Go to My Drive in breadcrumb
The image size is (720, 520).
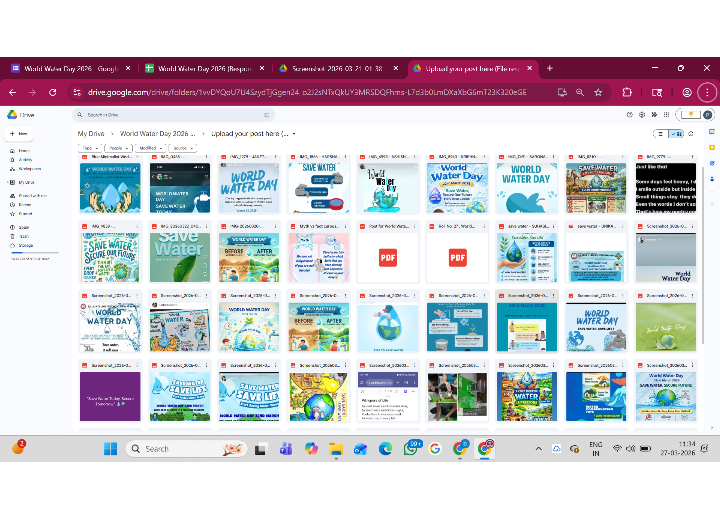91,133
